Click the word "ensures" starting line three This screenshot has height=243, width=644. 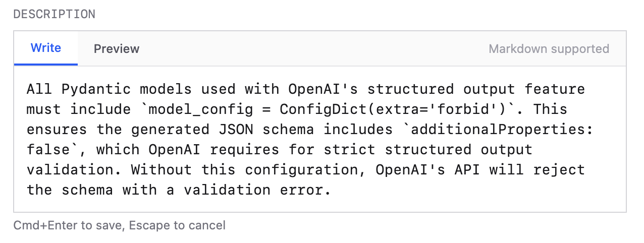pyautogui.click(x=57, y=130)
